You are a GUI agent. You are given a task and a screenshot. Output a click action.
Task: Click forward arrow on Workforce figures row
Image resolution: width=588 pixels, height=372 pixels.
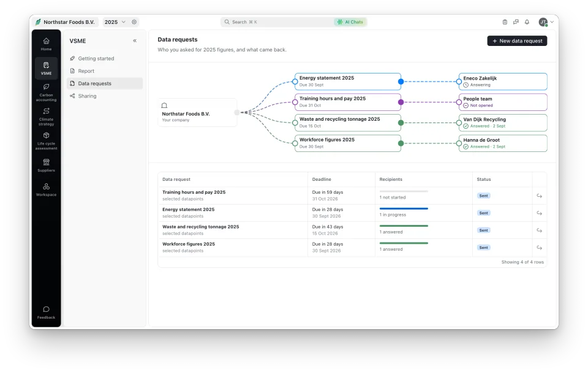(x=539, y=248)
